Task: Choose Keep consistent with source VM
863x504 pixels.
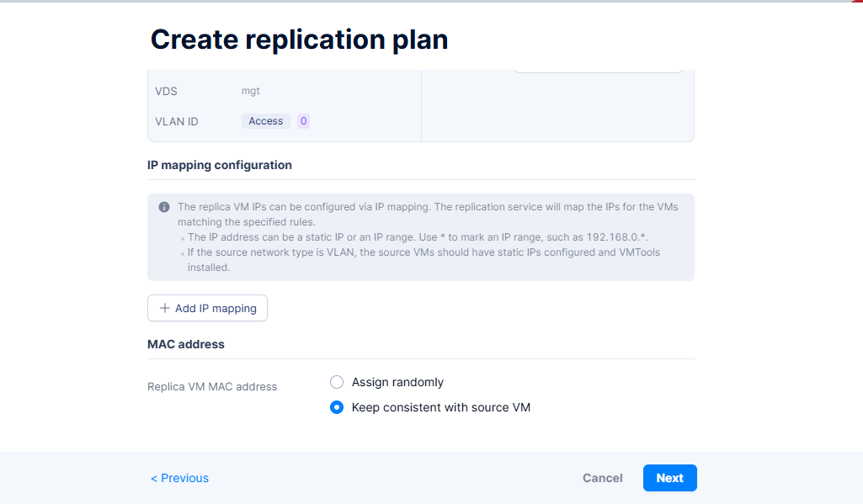Action: (x=337, y=407)
